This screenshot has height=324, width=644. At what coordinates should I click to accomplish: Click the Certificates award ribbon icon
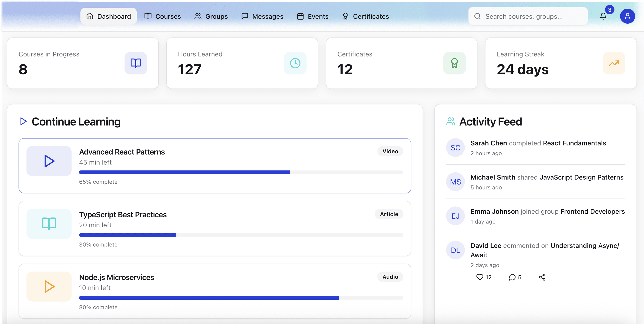tap(454, 63)
